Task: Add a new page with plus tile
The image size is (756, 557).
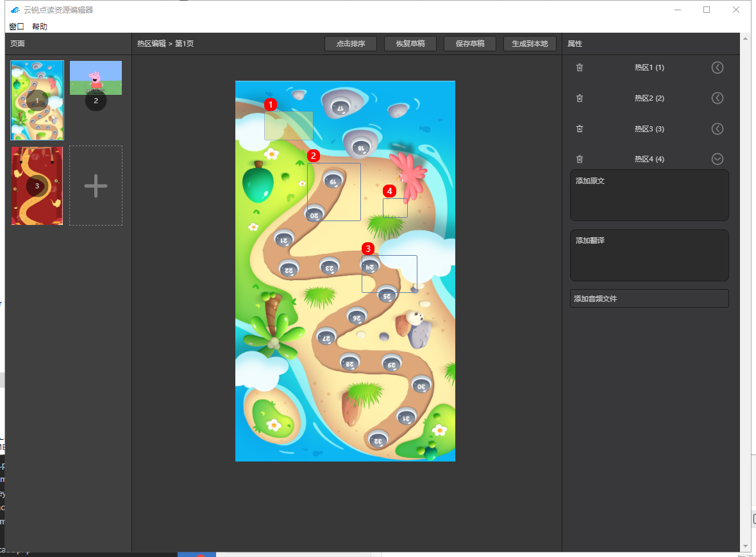Action: point(96,186)
